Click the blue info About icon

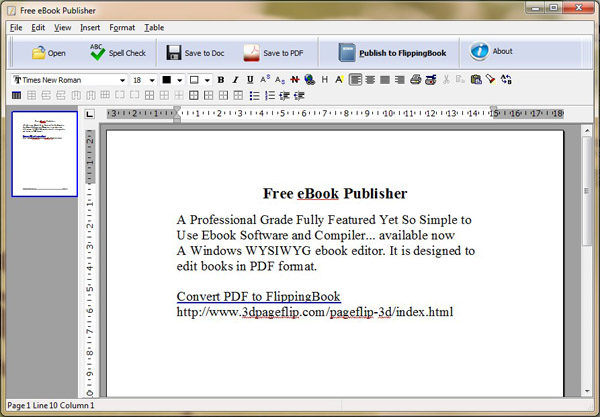point(479,51)
